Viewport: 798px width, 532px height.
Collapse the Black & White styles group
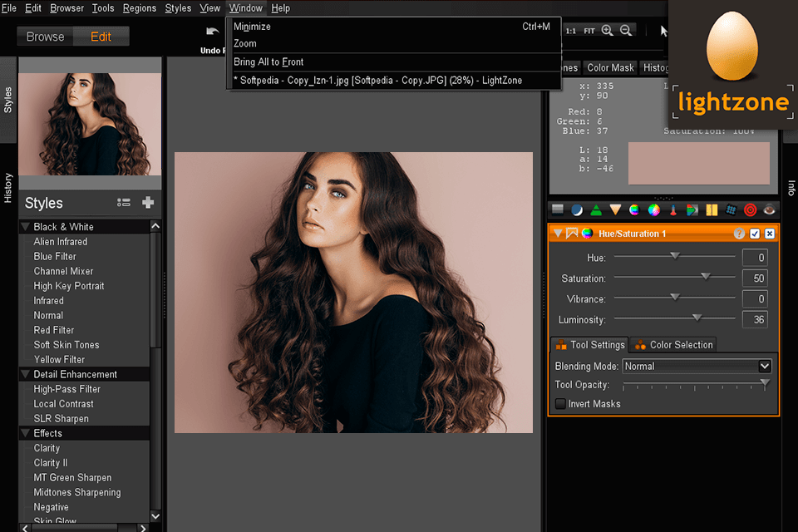click(x=26, y=227)
